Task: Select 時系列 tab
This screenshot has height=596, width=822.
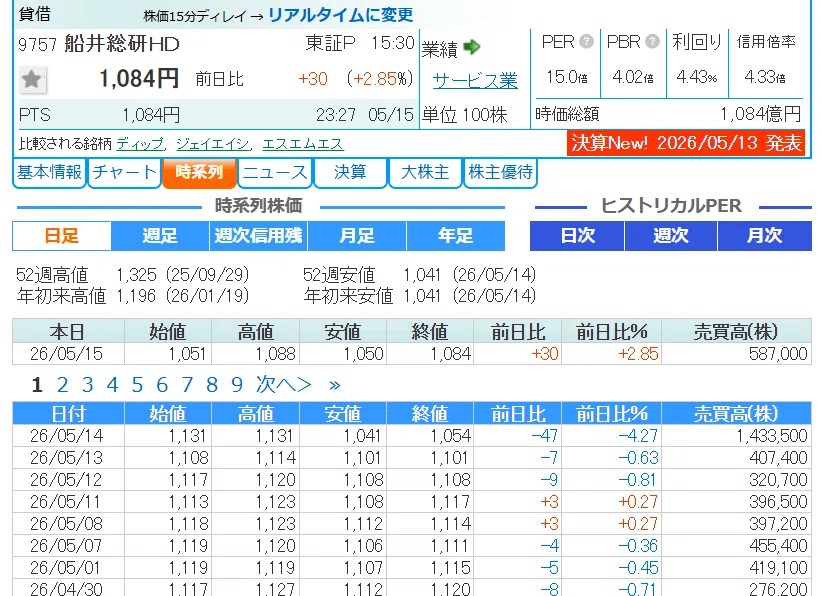Action: 199,172
